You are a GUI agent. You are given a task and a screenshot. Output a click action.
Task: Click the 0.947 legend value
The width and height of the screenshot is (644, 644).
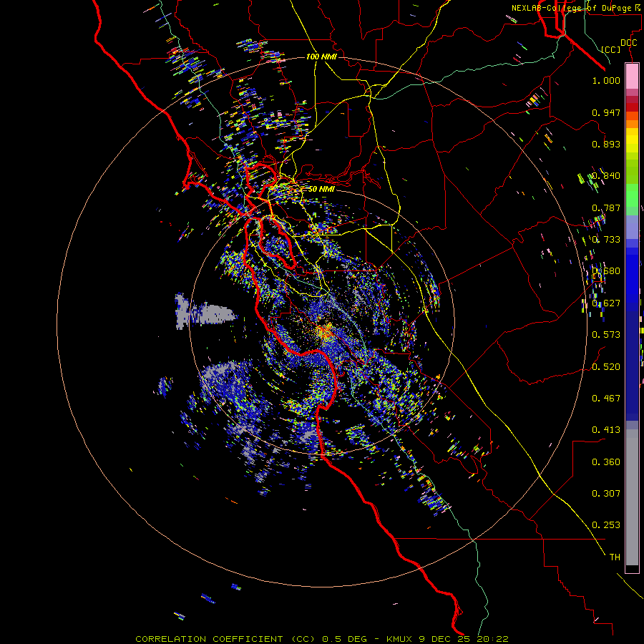[606, 112]
